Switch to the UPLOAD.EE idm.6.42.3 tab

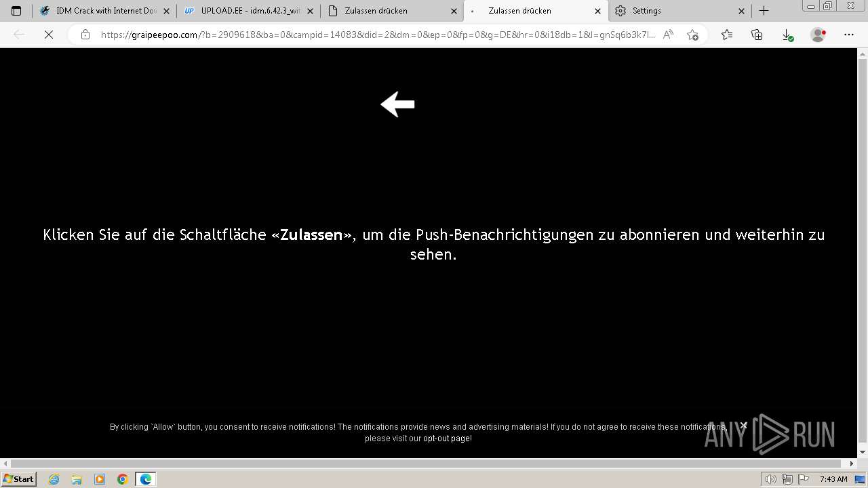click(243, 11)
